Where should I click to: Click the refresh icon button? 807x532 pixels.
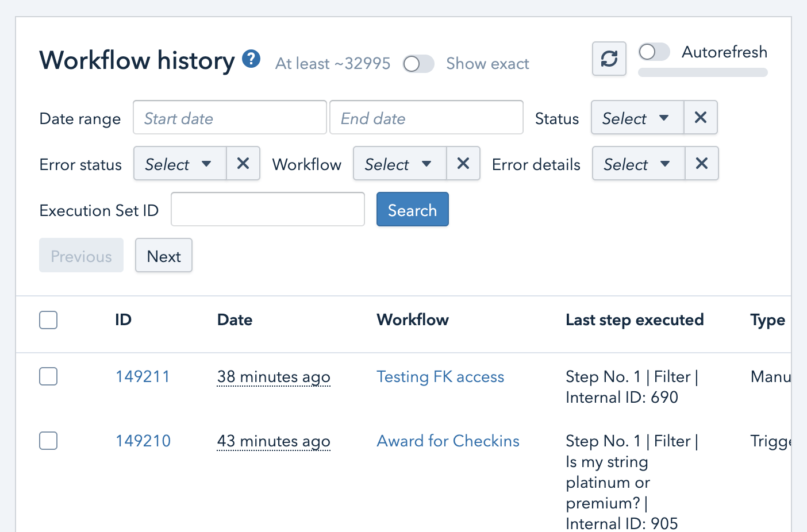(x=609, y=59)
